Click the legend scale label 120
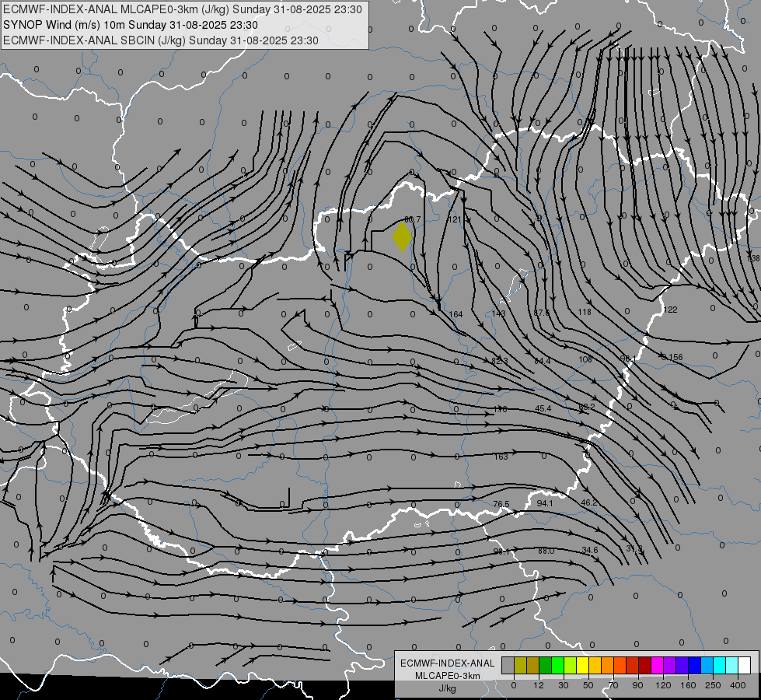Image resolution: width=761 pixels, height=700 pixels. point(663,685)
